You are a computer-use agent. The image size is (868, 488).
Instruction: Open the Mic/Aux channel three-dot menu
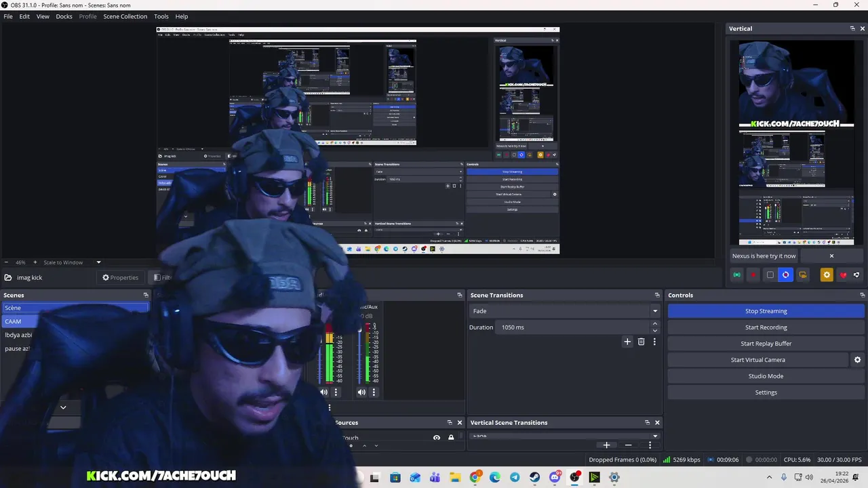[373, 392]
